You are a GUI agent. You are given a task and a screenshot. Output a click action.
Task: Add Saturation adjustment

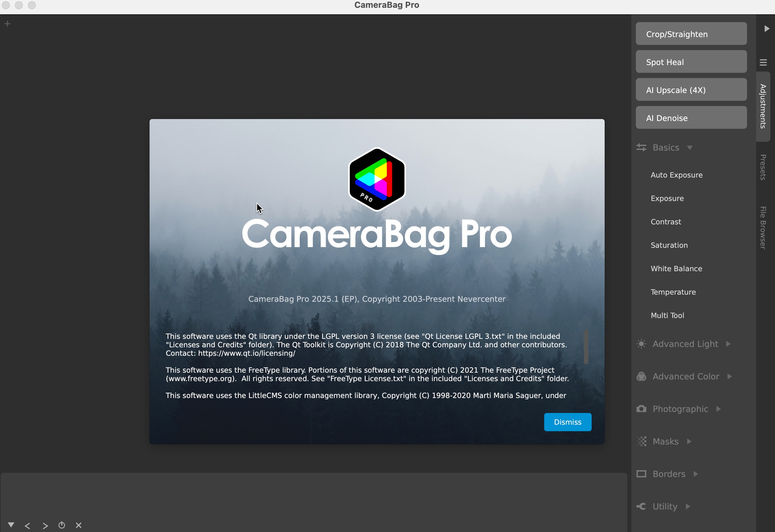pyautogui.click(x=669, y=245)
